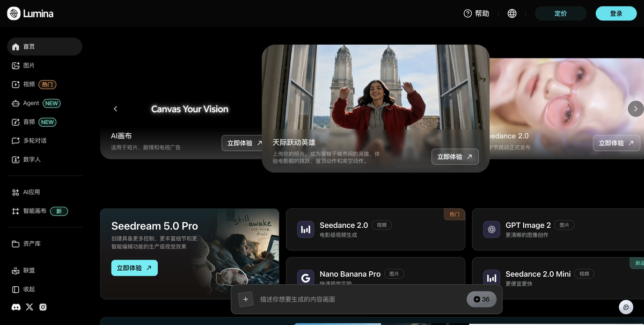The image size is (644, 325).
Task: Click the 热门 badge next to 视频
Action: (x=47, y=84)
